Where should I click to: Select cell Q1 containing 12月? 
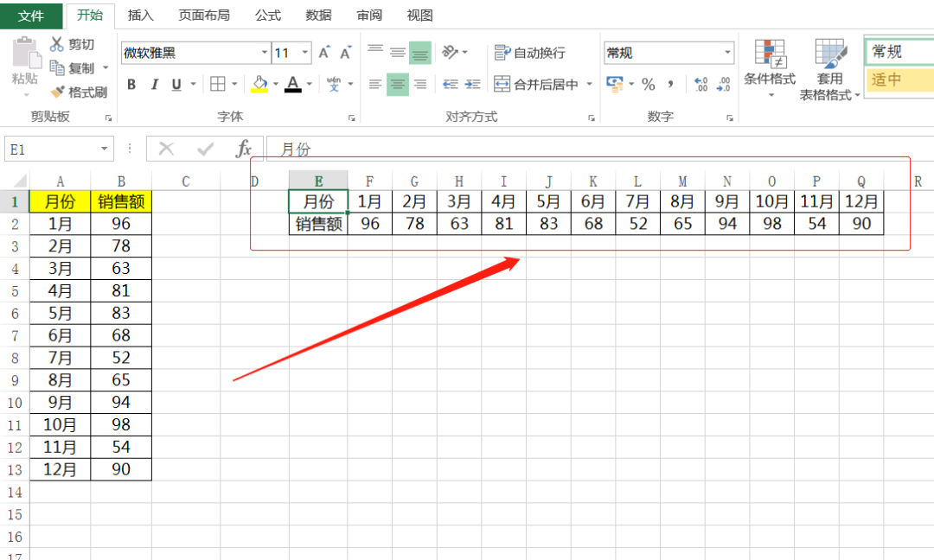coord(861,201)
